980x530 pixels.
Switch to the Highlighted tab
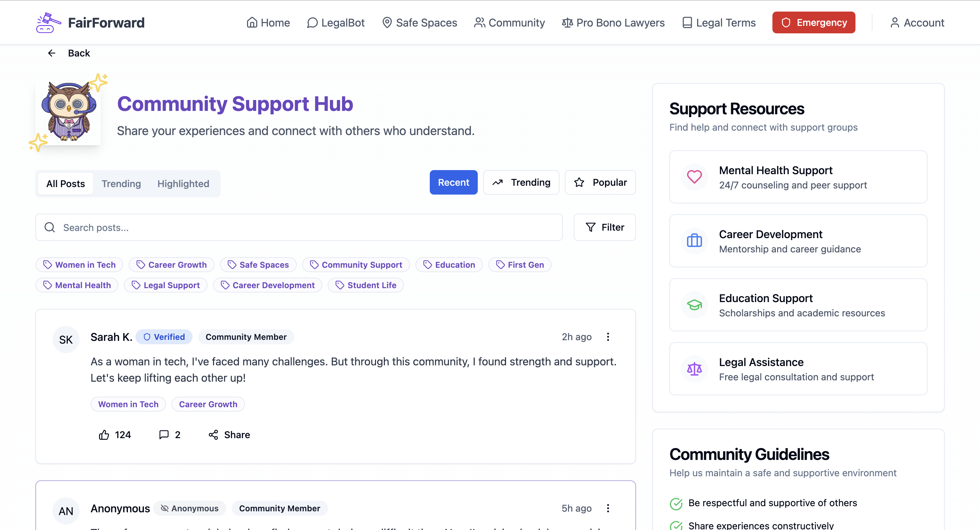click(183, 184)
